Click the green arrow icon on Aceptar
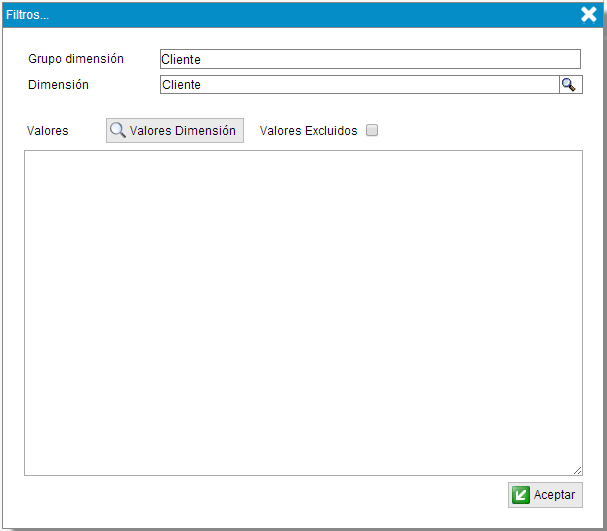The width and height of the screenshot is (607, 531). [x=521, y=495]
